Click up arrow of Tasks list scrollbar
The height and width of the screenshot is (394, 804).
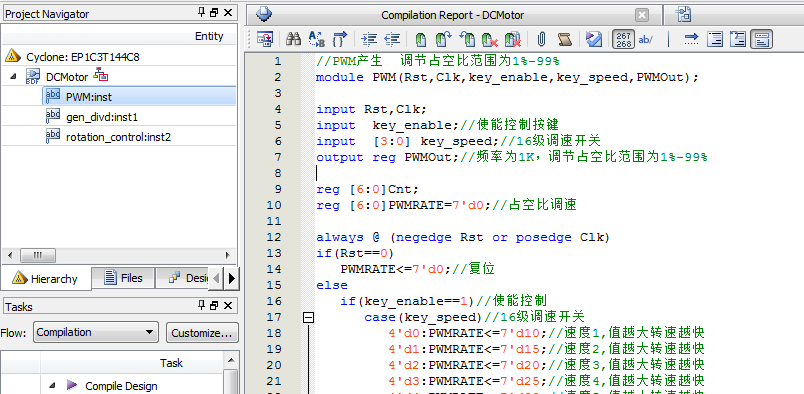(x=231, y=360)
